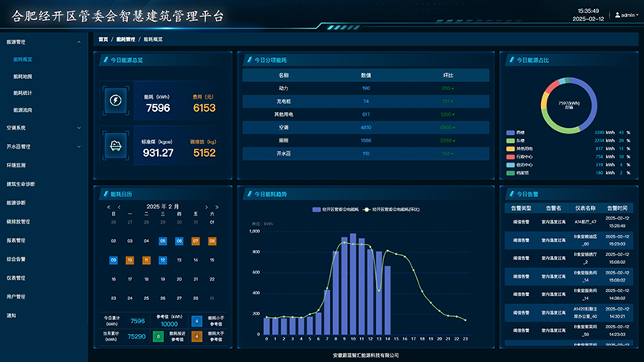Click 首页 breadcrumb link
The image size is (644, 362).
pos(103,39)
